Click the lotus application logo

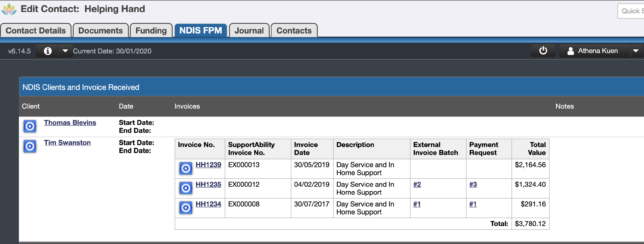(x=9, y=9)
